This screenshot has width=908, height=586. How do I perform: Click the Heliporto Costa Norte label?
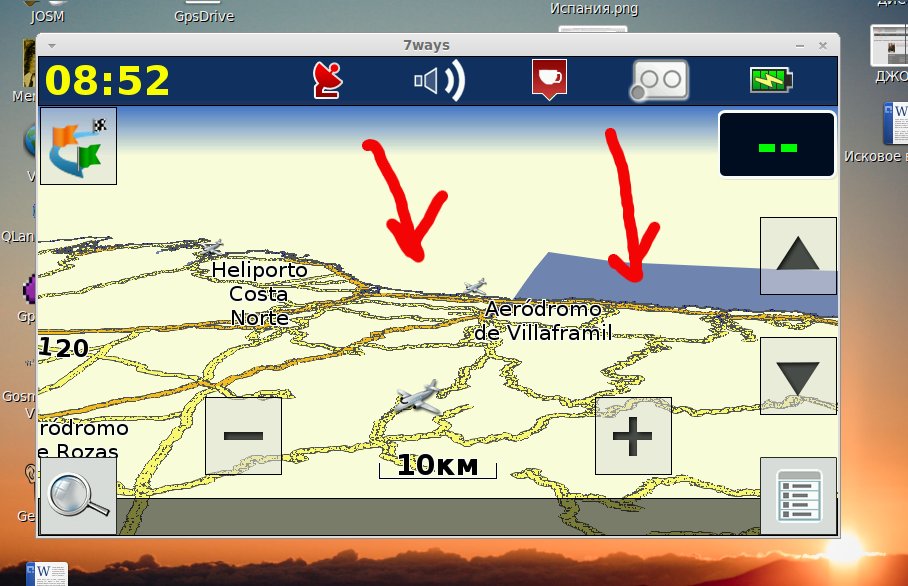click(x=259, y=294)
